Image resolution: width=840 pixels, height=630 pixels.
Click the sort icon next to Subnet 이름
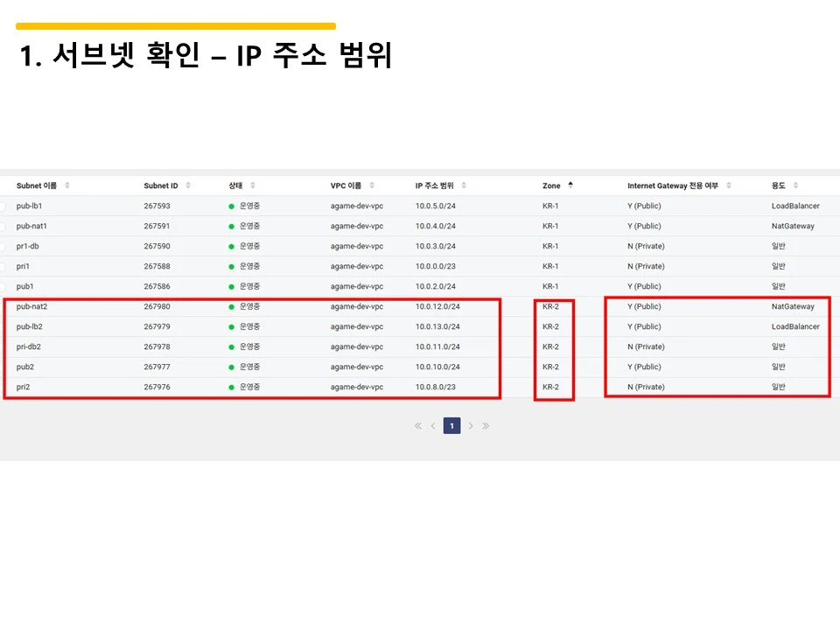coord(69,185)
